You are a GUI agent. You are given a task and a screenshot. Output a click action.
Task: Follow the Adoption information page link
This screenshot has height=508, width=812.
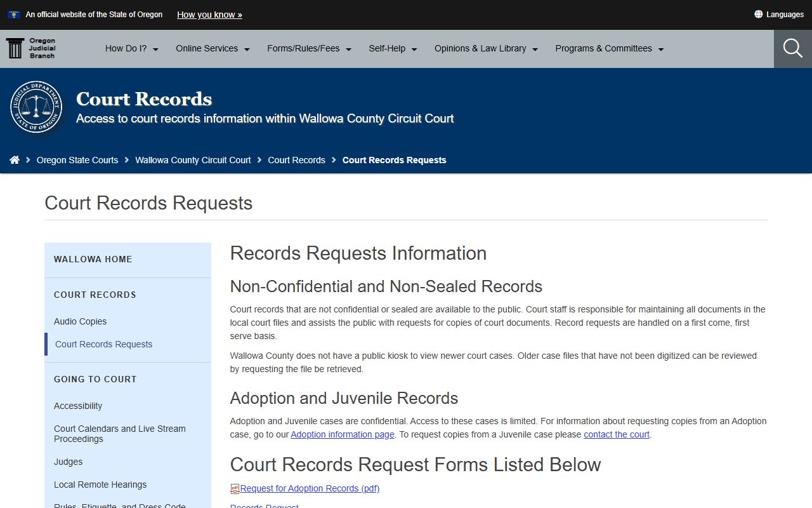(x=343, y=434)
